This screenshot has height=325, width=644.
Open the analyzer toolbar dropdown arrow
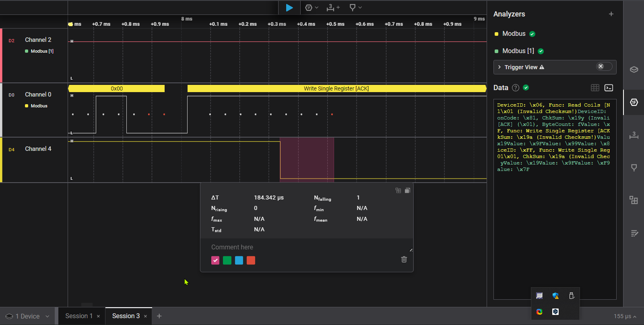[x=317, y=8]
